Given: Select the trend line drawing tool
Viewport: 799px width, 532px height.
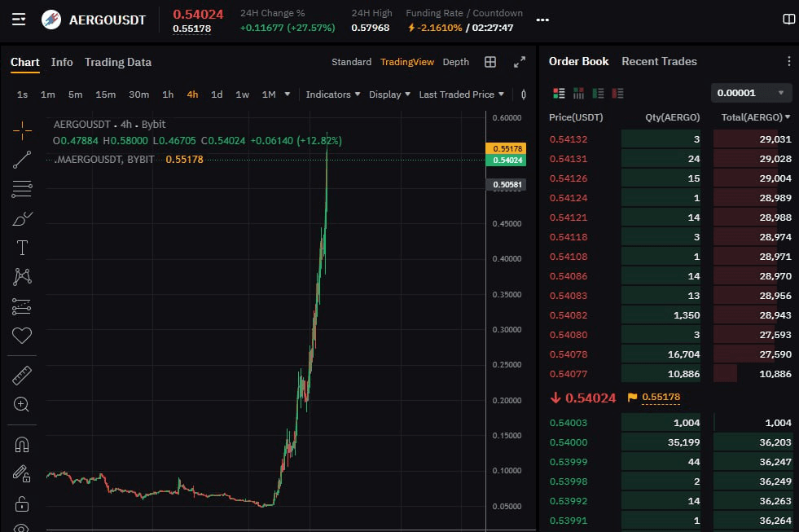Looking at the screenshot, I should 22,159.
